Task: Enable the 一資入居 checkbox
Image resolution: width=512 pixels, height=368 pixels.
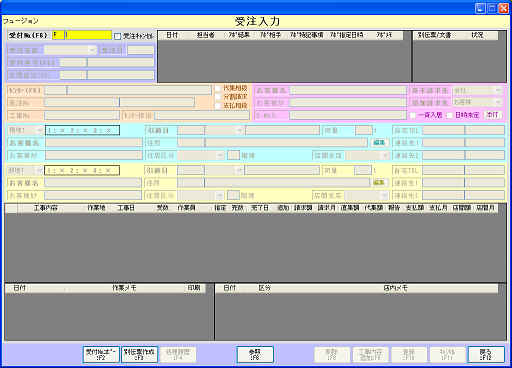Action: point(413,115)
